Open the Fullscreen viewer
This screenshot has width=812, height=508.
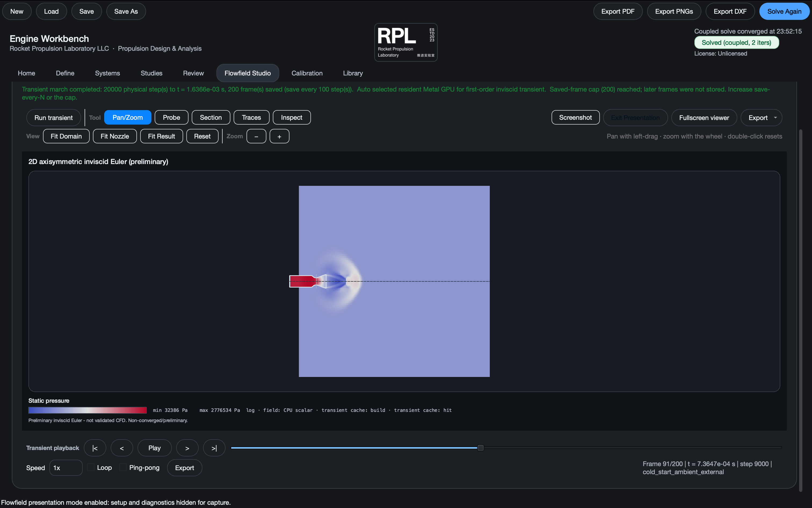(x=704, y=118)
